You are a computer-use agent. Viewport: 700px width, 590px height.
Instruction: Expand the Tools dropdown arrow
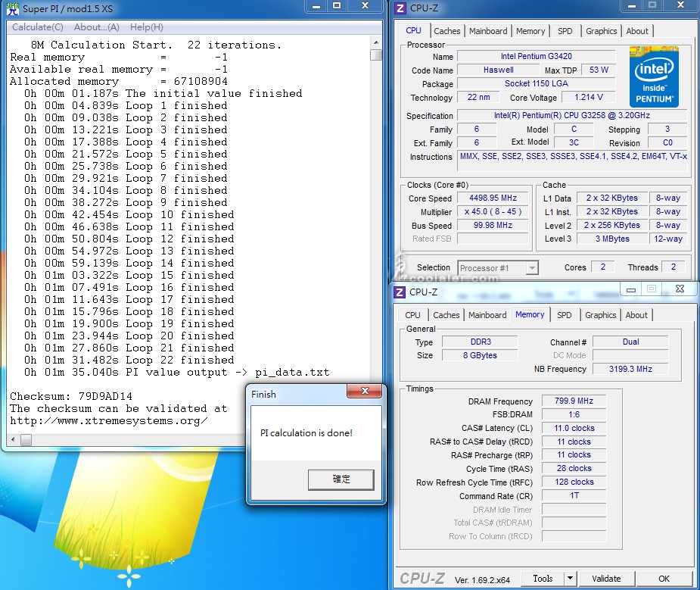(x=570, y=579)
